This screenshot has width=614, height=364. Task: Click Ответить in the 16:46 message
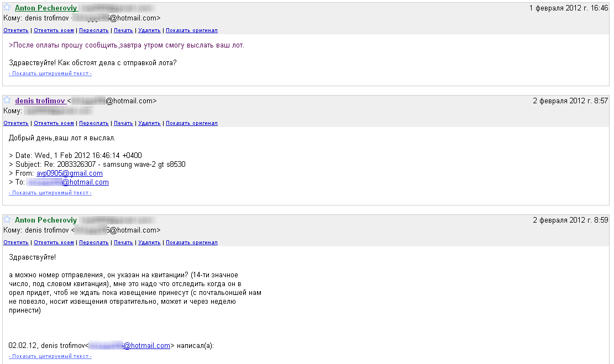point(16,30)
